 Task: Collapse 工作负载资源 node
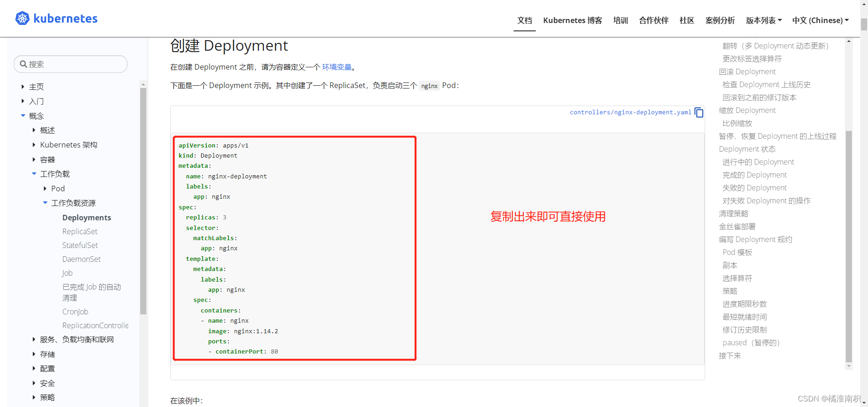click(x=45, y=203)
